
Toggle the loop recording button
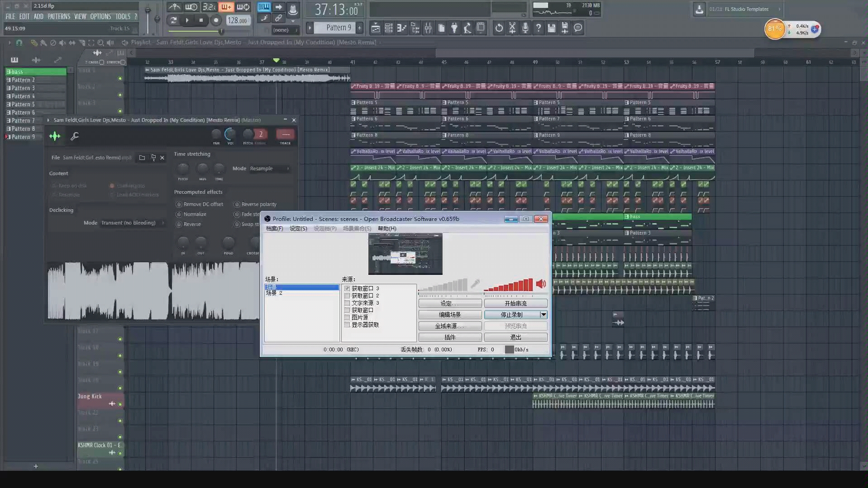[x=243, y=7]
